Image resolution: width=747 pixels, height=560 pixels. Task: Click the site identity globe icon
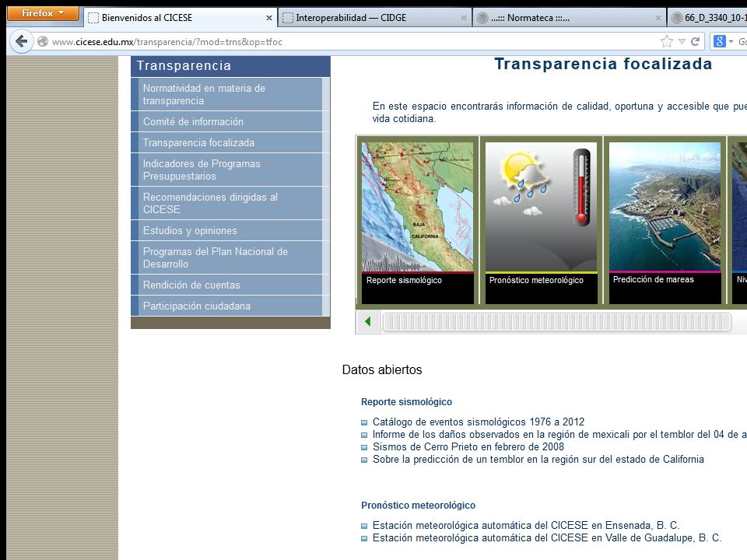tap(43, 41)
